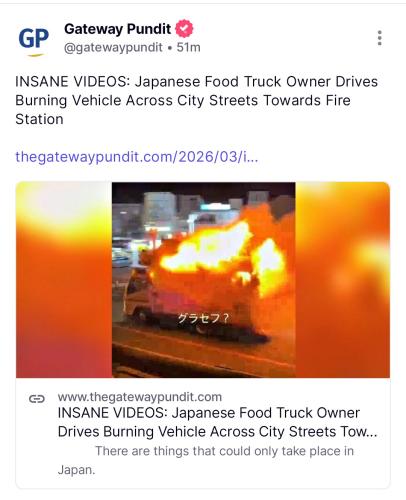Click the Japanese caption グラセフ？ in photo
The height and width of the screenshot is (500, 406).
coord(203,319)
